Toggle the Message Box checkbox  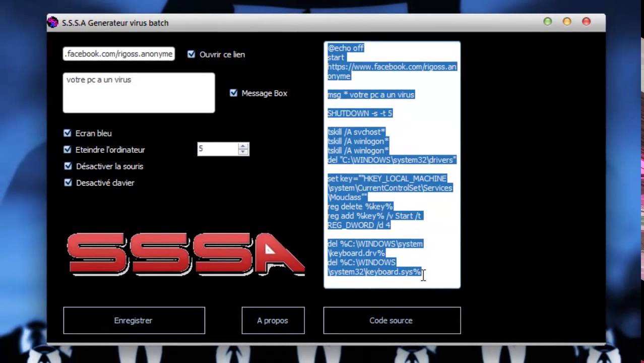[233, 93]
